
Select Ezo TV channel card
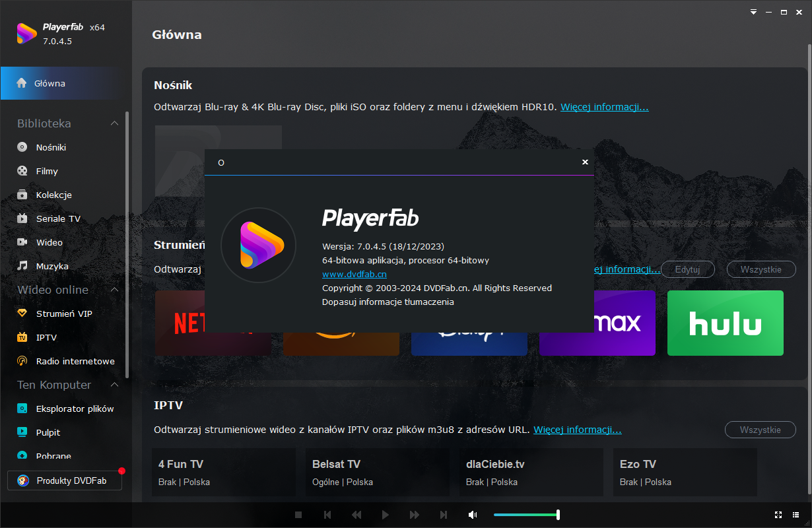[685, 473]
